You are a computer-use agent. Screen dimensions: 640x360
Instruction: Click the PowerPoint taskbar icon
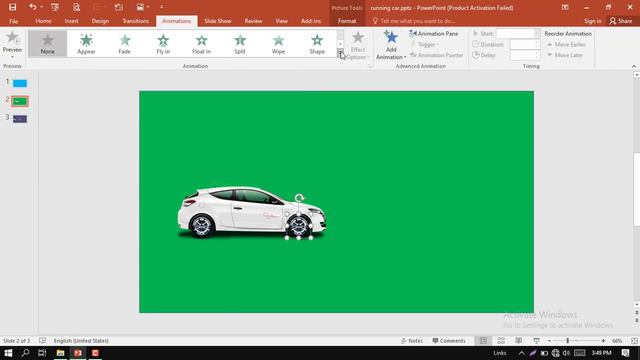(78, 353)
